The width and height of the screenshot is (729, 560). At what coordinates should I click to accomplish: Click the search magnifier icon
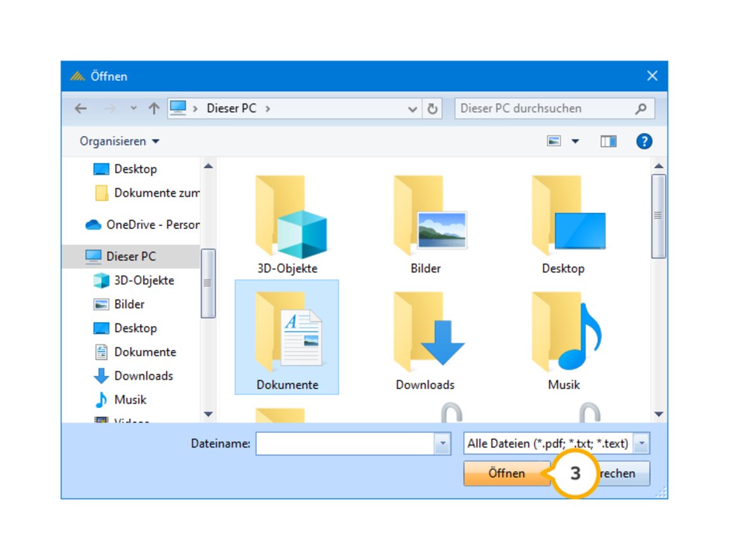(x=640, y=109)
